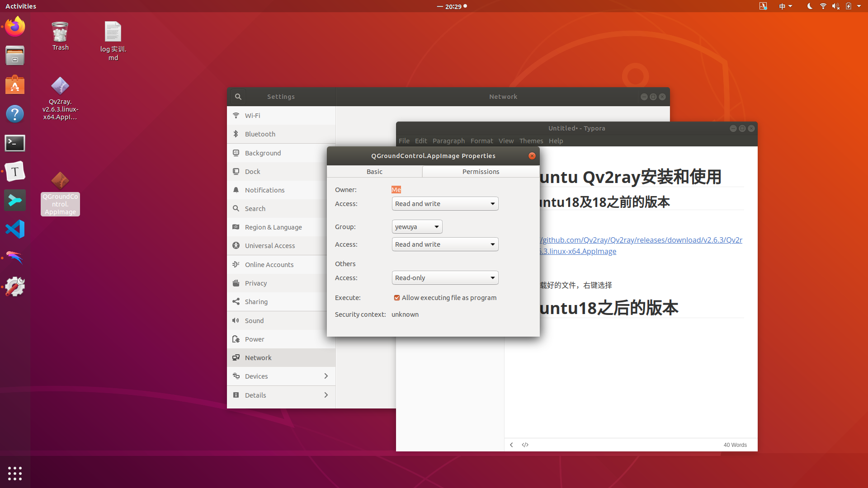This screenshot has height=488, width=868.
Task: Open the Terminal from the dock
Action: (x=15, y=143)
